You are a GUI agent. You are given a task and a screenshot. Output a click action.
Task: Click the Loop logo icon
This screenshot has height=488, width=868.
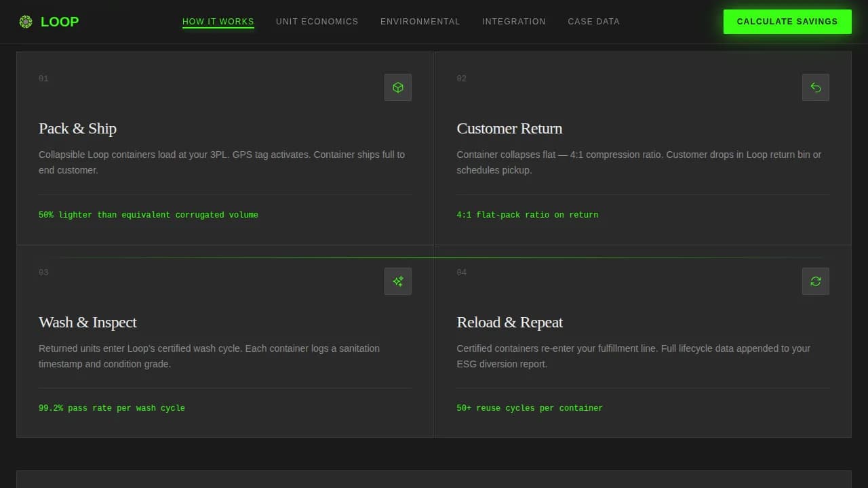tap(26, 22)
